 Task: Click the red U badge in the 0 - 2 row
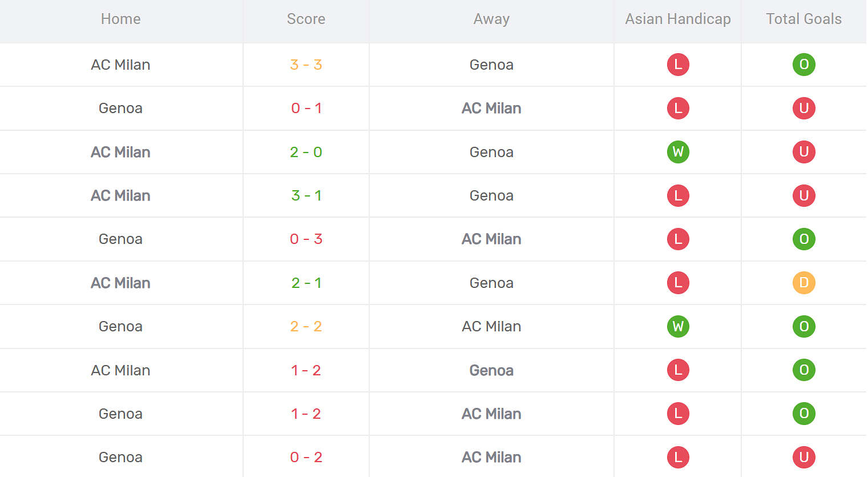[x=804, y=457]
